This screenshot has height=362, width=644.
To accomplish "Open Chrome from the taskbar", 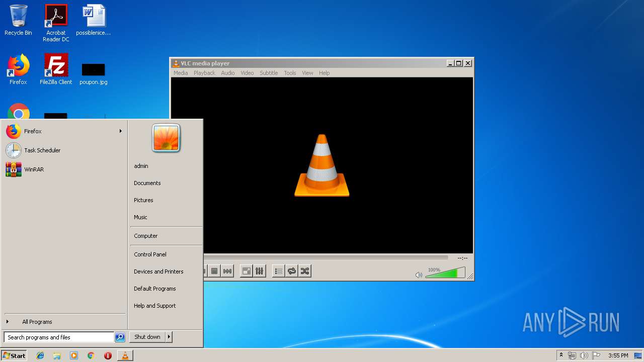I will (x=91, y=355).
